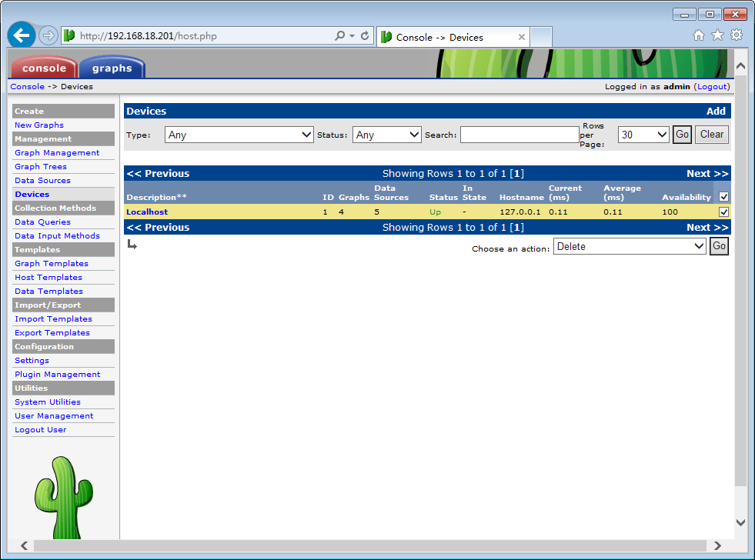
Task: Click the top Next >> pagination link
Action: pyautogui.click(x=707, y=174)
